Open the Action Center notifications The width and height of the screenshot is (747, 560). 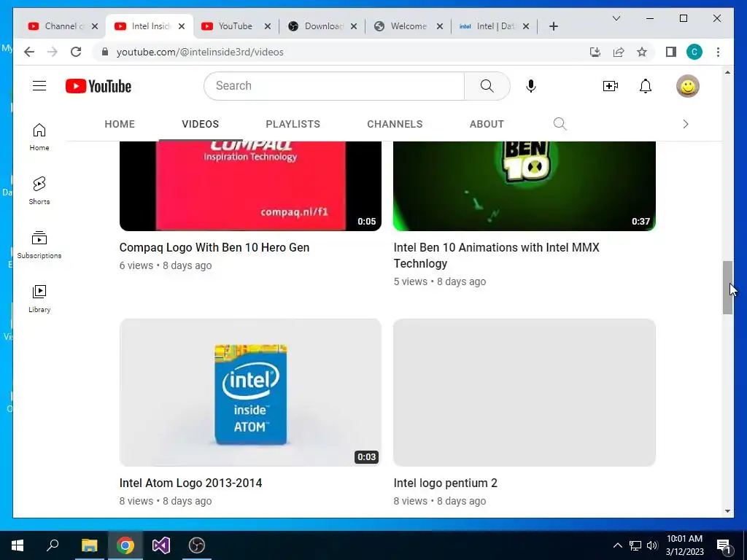click(x=724, y=545)
